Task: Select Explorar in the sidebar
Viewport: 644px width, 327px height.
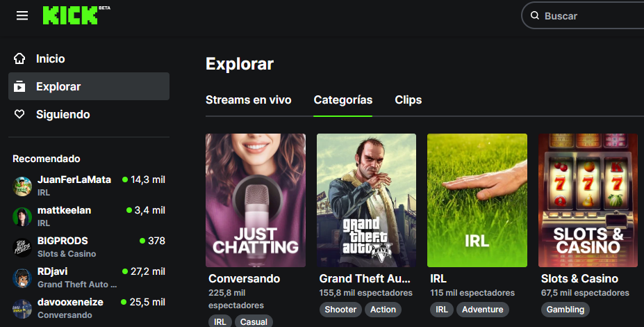Action: pyautogui.click(x=89, y=86)
